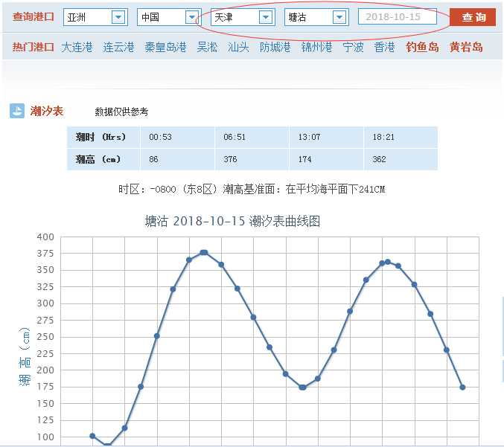Image resolution: width=504 pixels, height=447 pixels.
Task: Click the 数据仅供参考 disclaimer text
Action: [121, 112]
